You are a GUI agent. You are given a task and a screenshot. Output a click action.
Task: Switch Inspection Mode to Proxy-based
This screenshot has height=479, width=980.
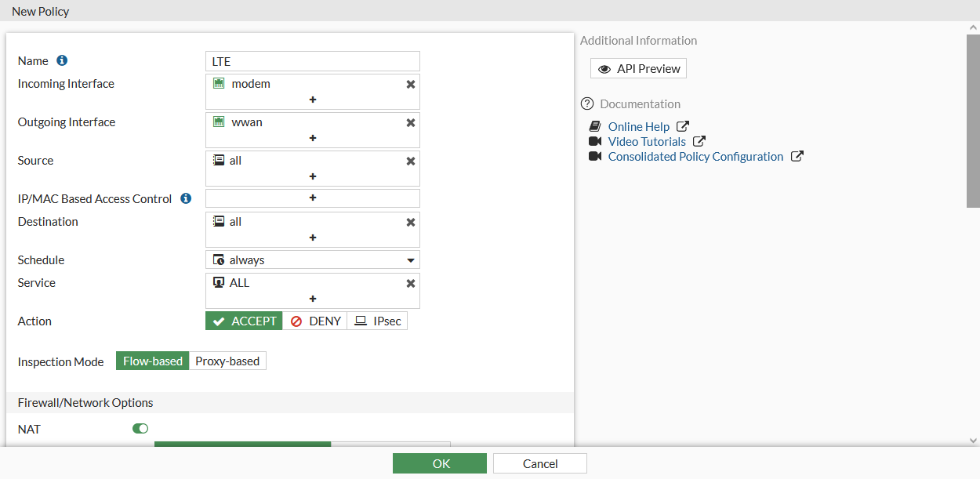(227, 361)
